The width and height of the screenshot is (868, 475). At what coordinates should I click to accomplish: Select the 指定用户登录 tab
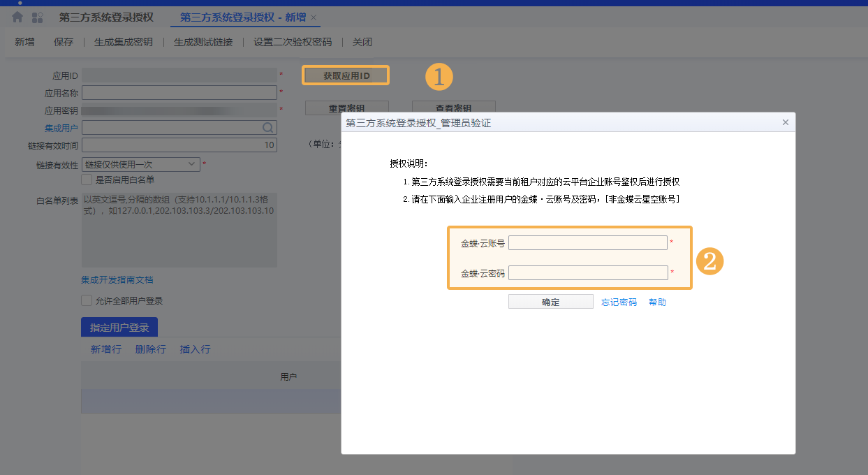point(119,328)
